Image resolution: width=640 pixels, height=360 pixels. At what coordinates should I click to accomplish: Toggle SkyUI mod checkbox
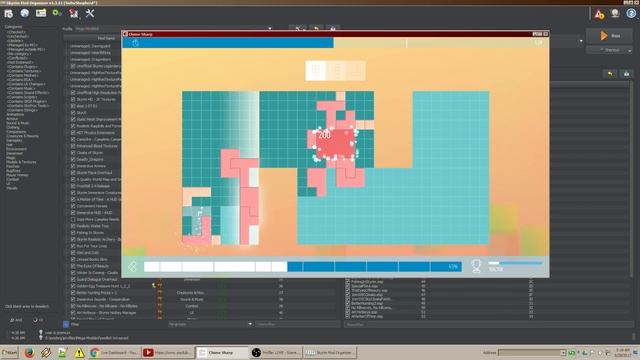pos(73,113)
